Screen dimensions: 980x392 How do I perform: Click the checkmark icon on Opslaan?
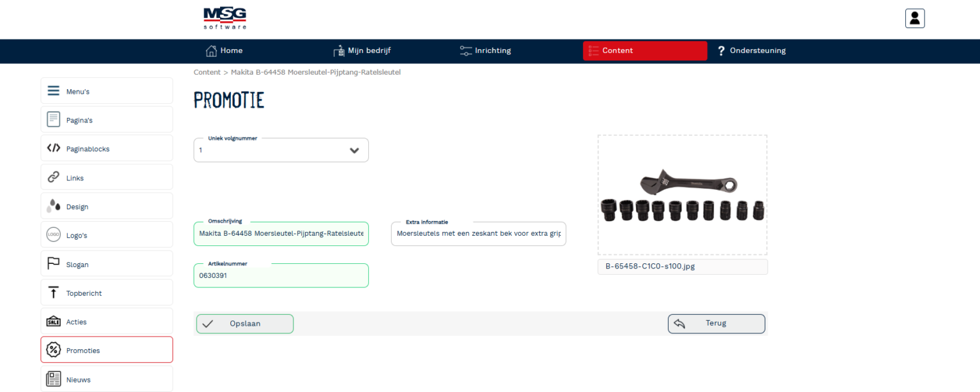coord(207,324)
